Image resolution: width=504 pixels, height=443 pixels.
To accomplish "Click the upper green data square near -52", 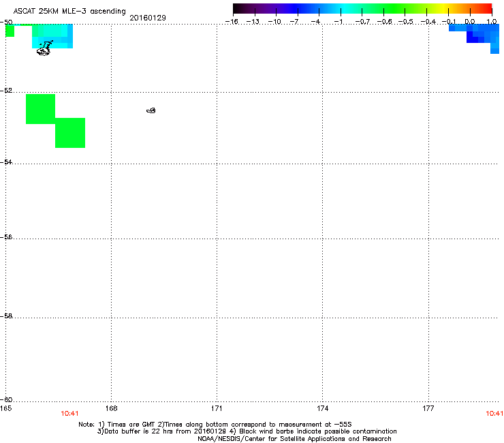I will point(40,109).
